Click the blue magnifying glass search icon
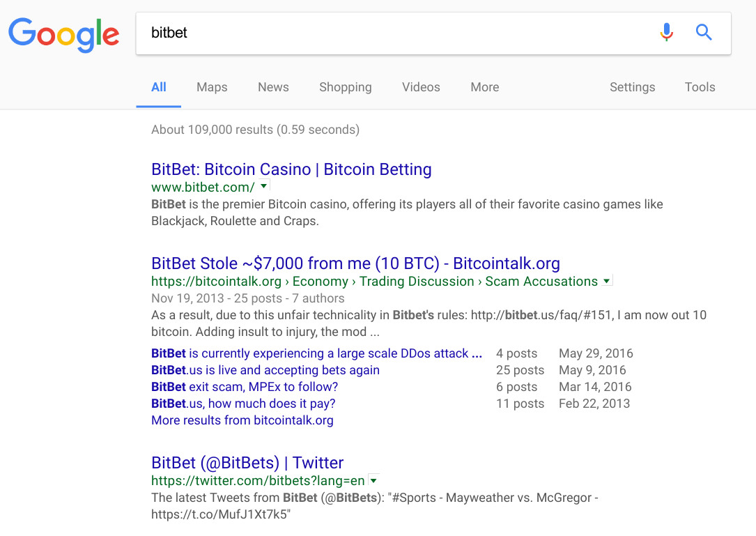 click(x=704, y=32)
